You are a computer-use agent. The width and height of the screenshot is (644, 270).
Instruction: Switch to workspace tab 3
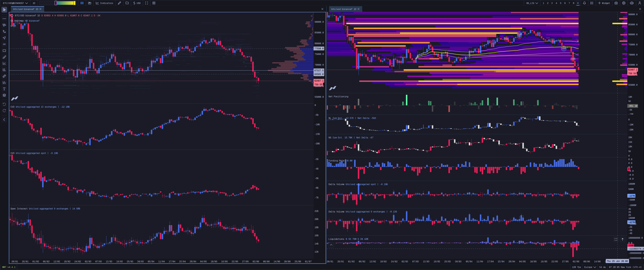(552, 3)
